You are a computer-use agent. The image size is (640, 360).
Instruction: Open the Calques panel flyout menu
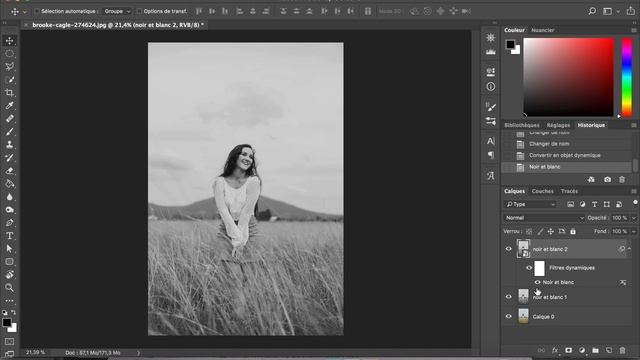[x=633, y=191]
